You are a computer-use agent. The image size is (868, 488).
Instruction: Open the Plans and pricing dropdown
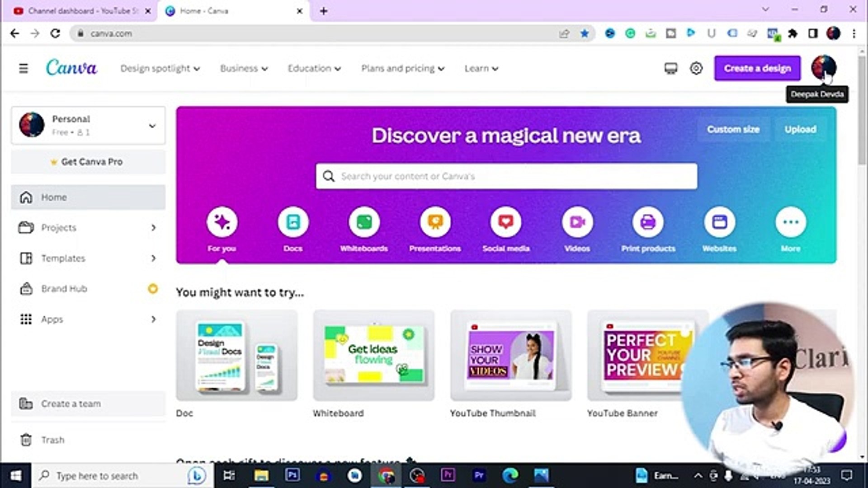click(402, 68)
